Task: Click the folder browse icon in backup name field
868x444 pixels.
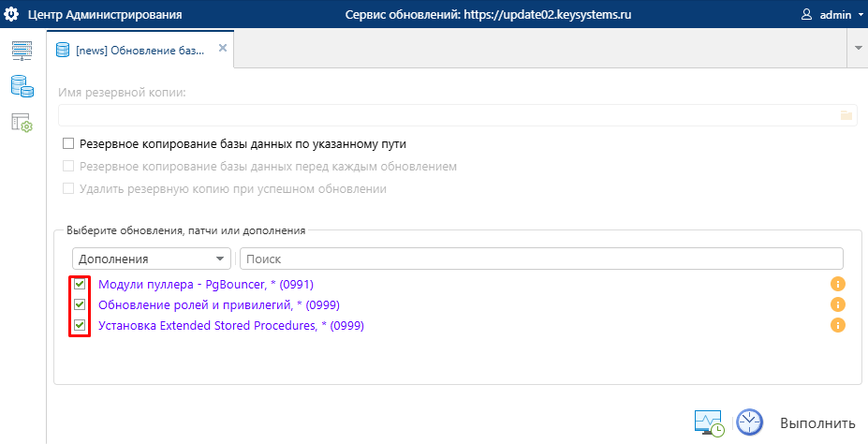Action: click(846, 115)
